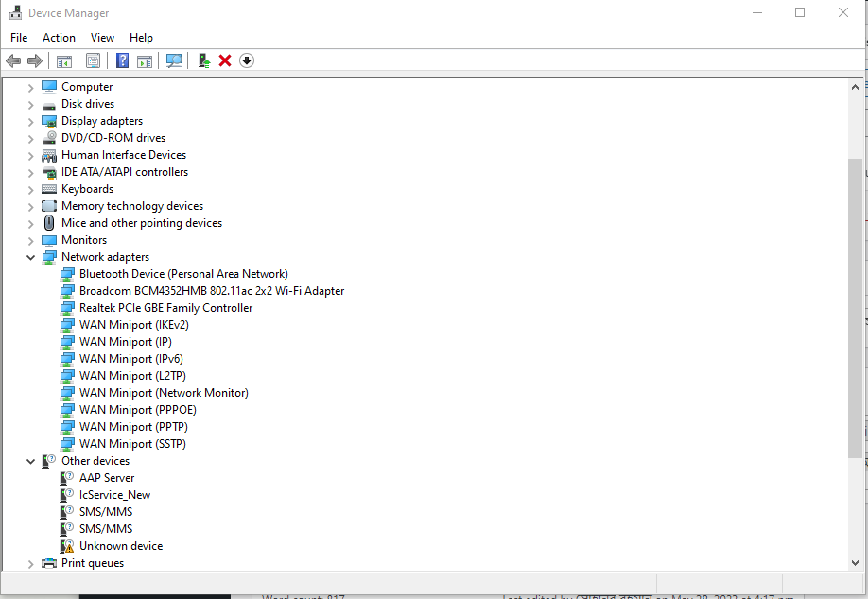Select WAN Miniport (IPv6)
Screen dimensions: 868x599
click(x=131, y=359)
